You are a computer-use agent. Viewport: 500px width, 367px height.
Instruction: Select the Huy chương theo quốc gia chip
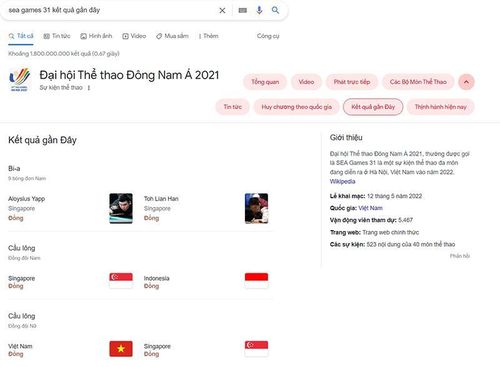pos(296,107)
